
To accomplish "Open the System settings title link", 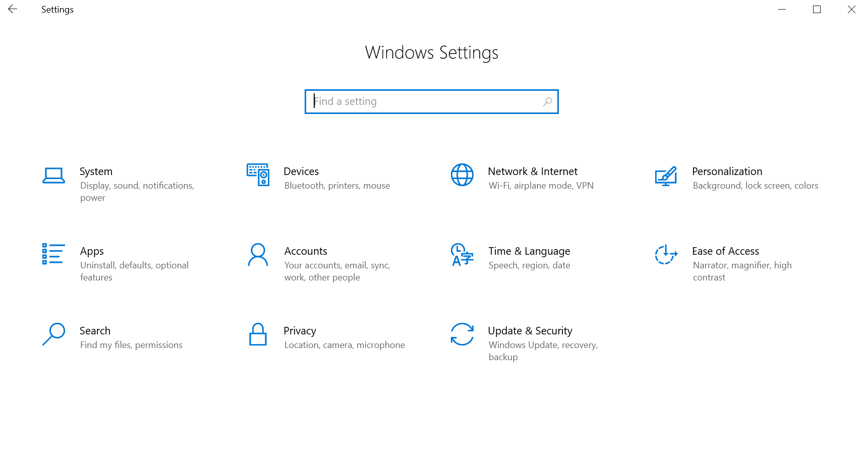I will point(96,171).
